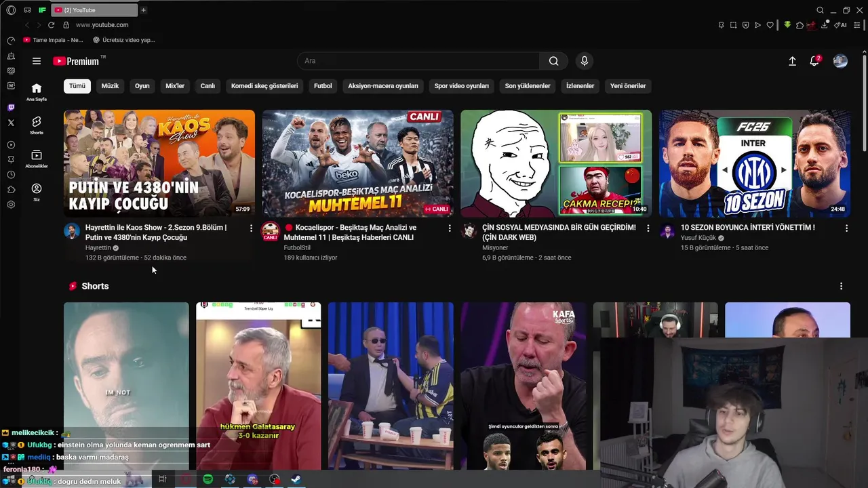Take snapshot with toolbar capture icon

click(733, 25)
